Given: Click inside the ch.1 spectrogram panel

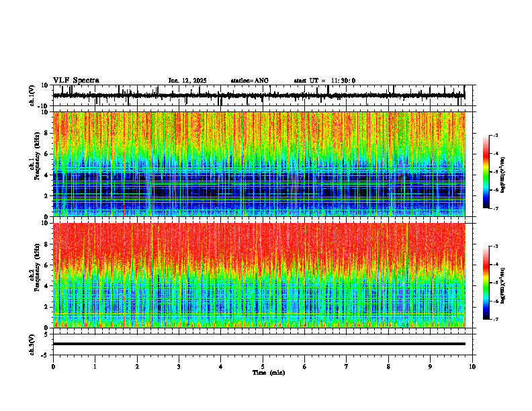Looking at the screenshot, I should click(x=264, y=164).
